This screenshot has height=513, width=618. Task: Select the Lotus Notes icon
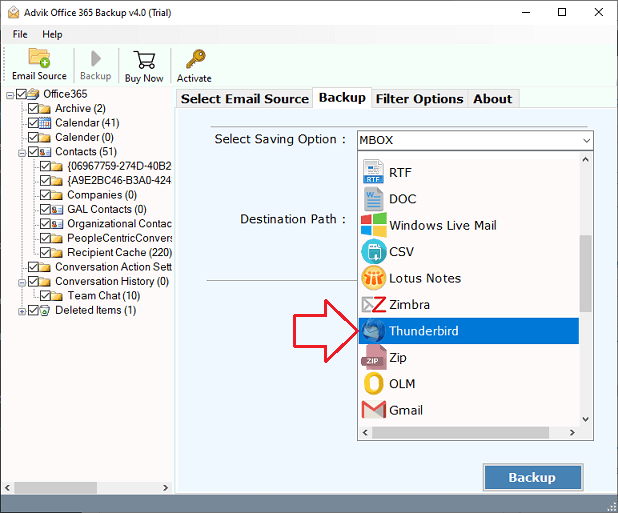tap(373, 278)
